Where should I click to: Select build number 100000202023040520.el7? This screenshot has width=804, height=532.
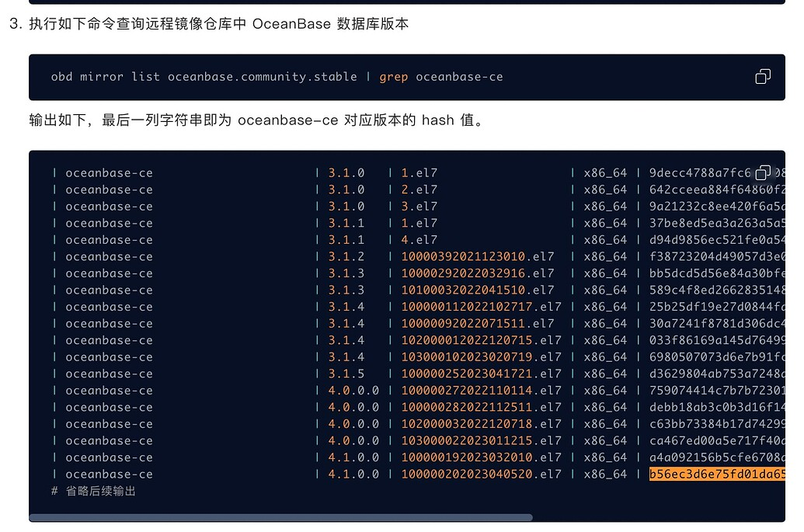click(481, 474)
